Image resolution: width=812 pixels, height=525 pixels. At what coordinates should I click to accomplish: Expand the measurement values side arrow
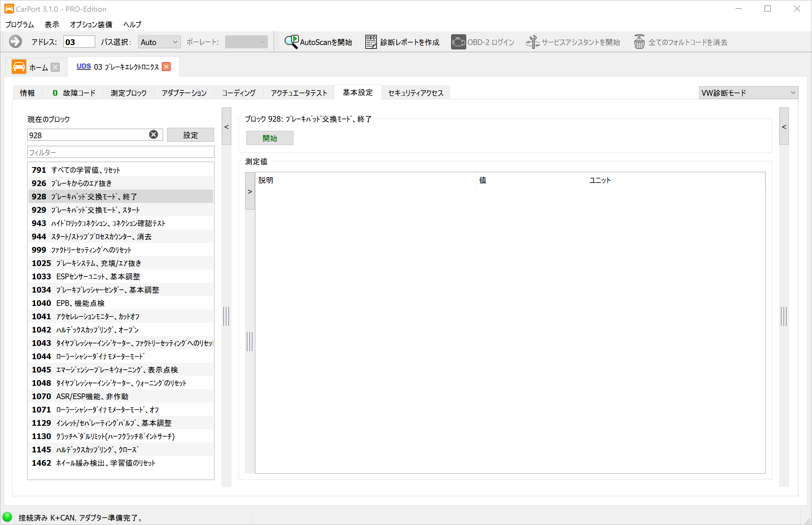point(250,191)
